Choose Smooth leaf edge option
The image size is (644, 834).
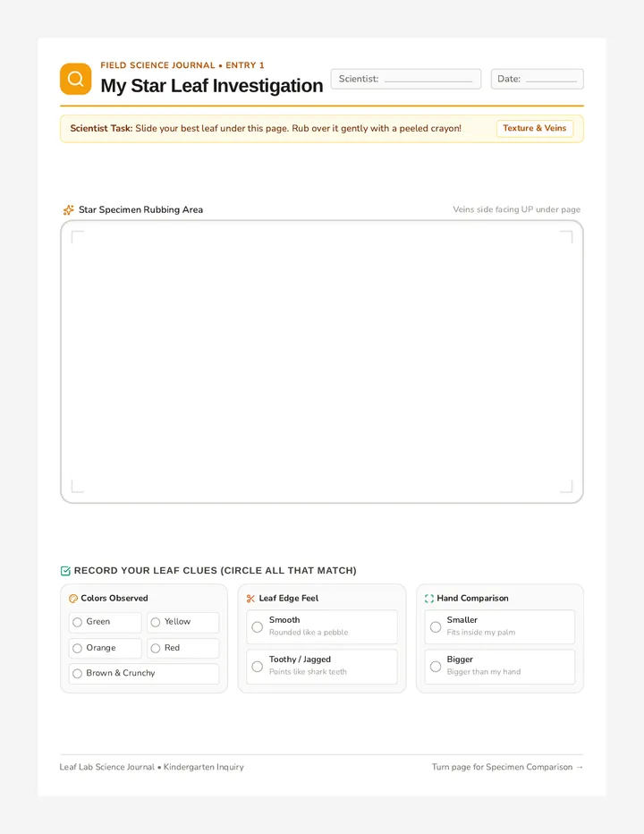(322, 626)
